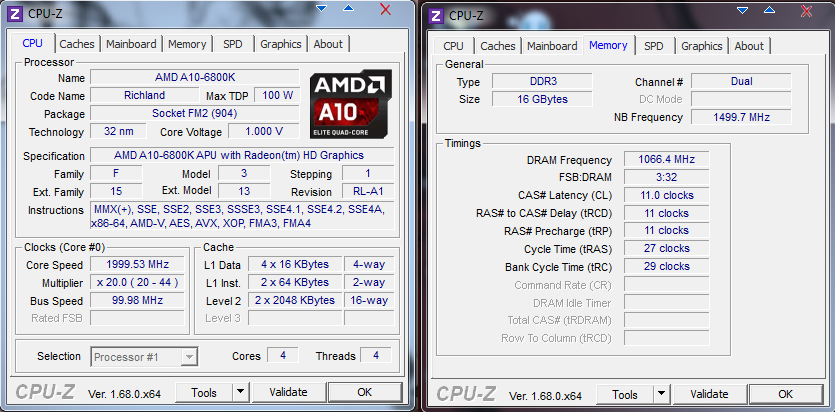Open the About tab in right window
Viewport: 835px width, 412px height.
point(749,46)
